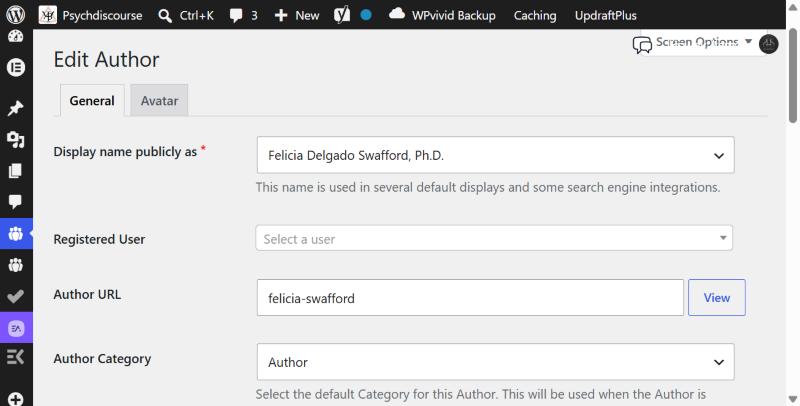
Task: Open the Ctrl+K search command
Action: 196,15
